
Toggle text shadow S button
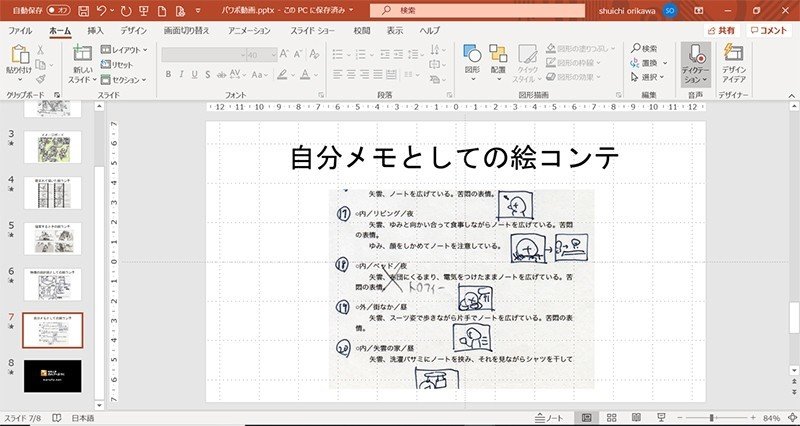(x=208, y=74)
